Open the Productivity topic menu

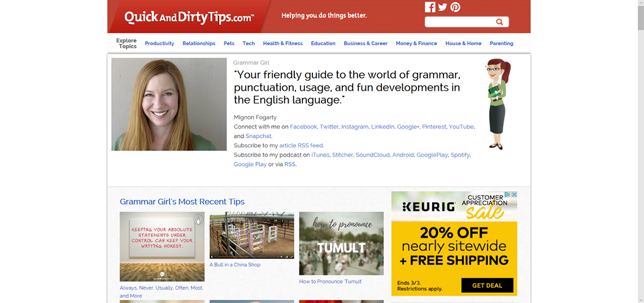(x=159, y=43)
